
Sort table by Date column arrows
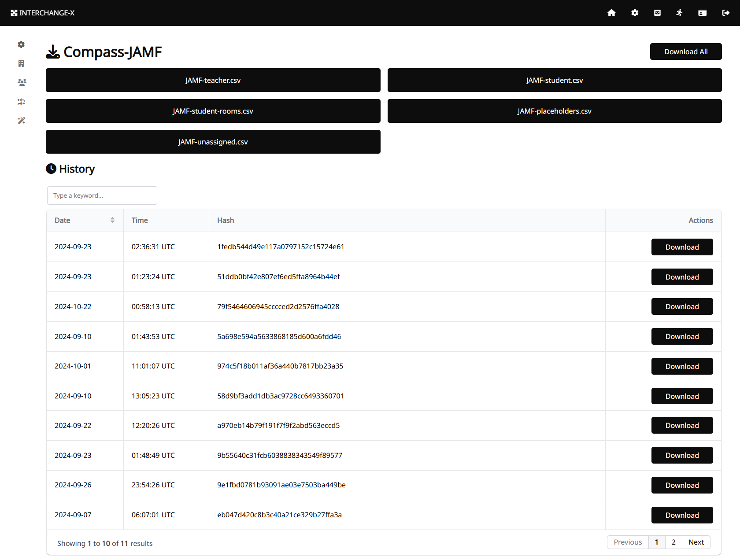coord(112,220)
